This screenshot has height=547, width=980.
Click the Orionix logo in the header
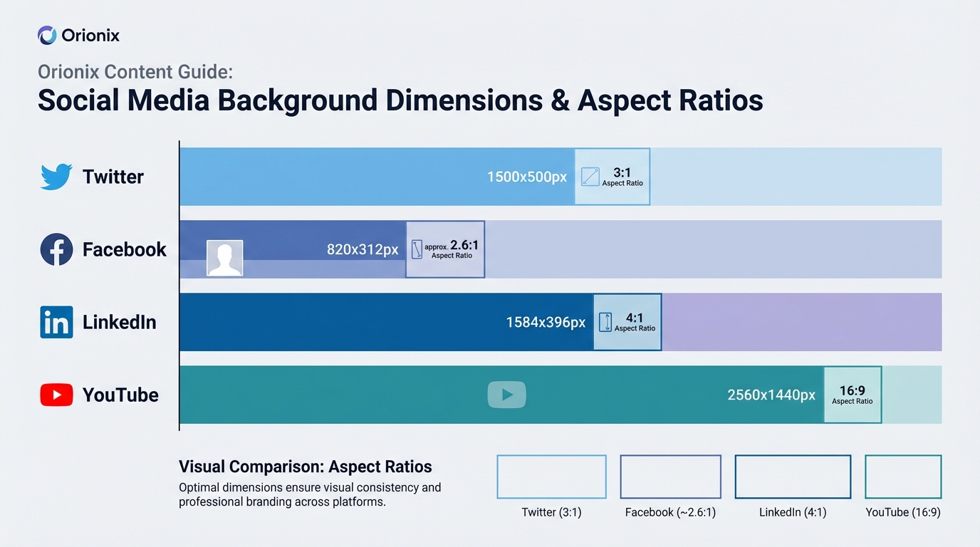(46, 34)
